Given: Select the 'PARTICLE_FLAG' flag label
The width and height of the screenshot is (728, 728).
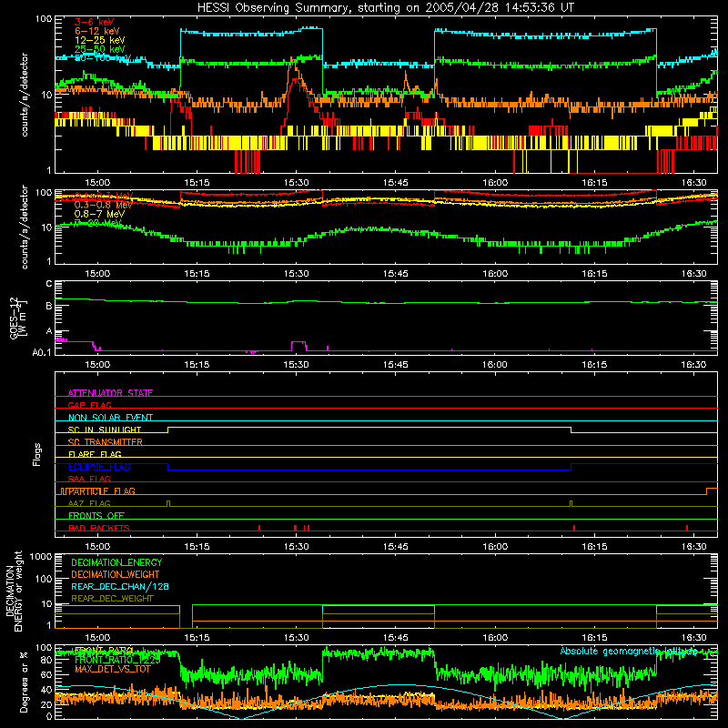Looking at the screenshot, I should click(x=102, y=491).
